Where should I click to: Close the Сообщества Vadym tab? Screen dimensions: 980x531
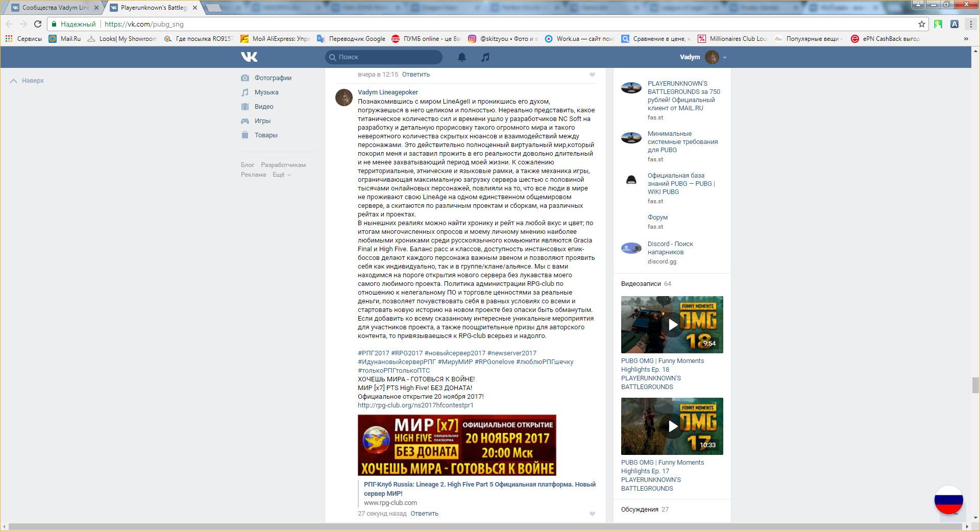(x=96, y=8)
